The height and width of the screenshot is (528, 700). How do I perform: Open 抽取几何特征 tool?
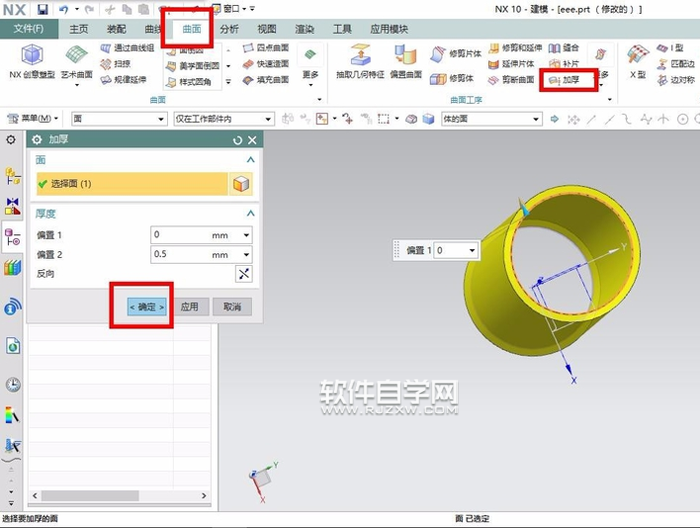tap(360, 62)
